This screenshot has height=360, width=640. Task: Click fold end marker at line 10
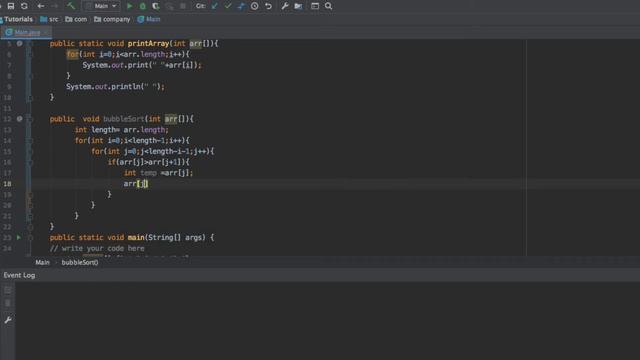29,98
